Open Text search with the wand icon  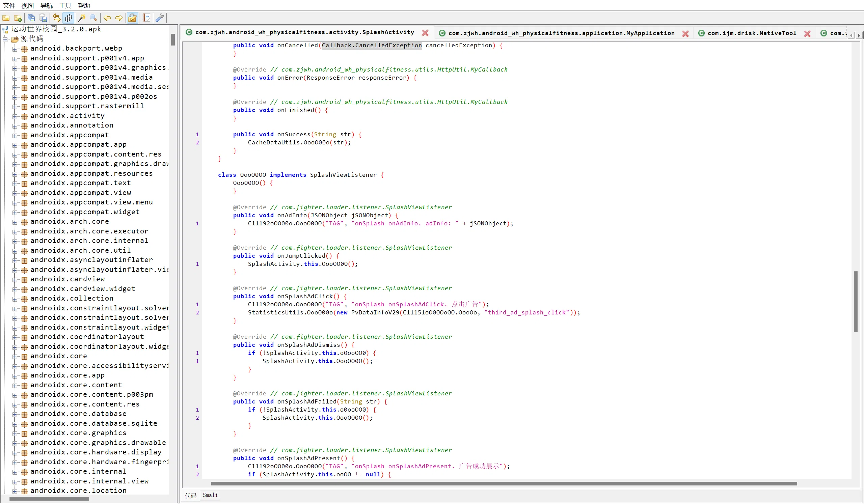(82, 18)
